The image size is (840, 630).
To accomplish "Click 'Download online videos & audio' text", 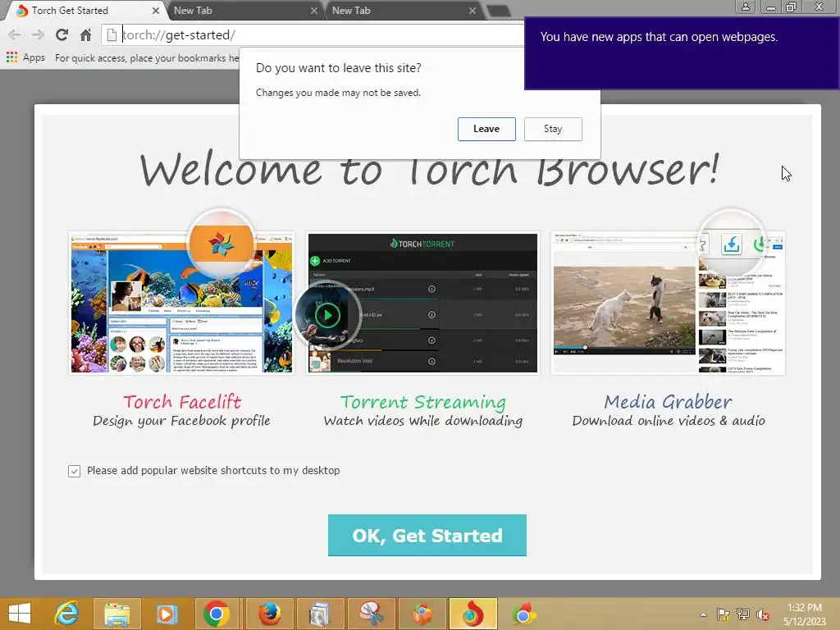I will point(669,421).
